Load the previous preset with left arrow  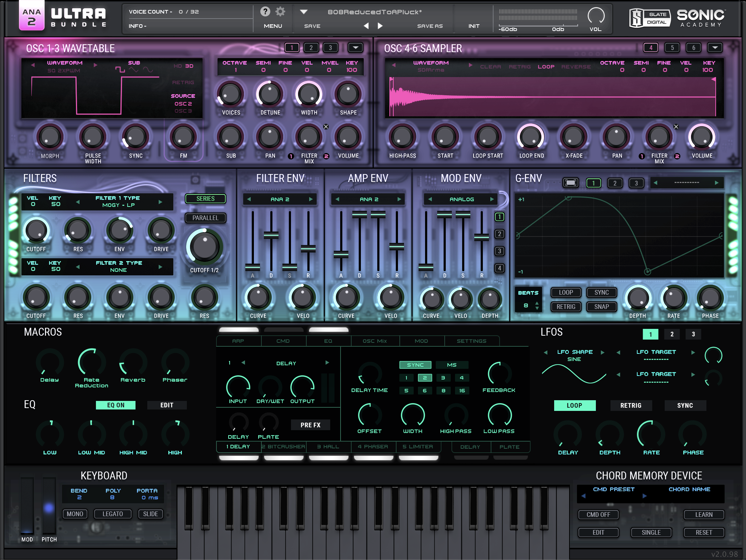(366, 26)
